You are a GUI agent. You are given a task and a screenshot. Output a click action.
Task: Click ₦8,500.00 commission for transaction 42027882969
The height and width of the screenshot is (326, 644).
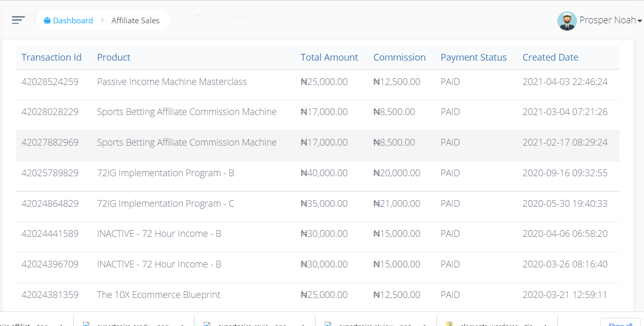click(394, 143)
